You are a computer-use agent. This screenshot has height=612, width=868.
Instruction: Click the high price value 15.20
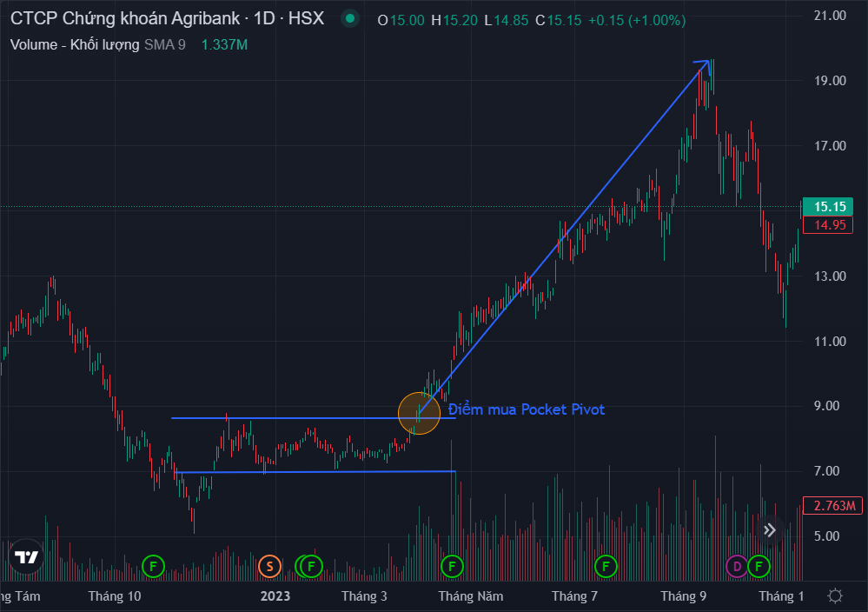click(x=460, y=21)
